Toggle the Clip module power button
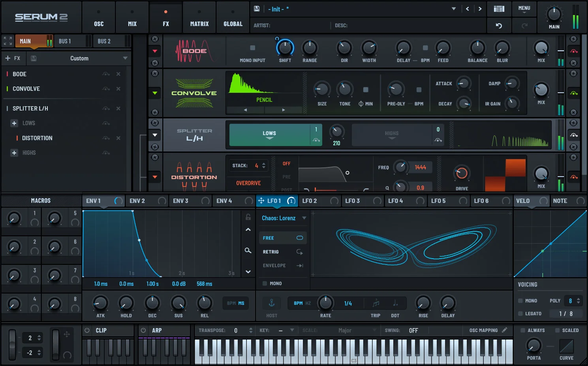Image resolution: width=588 pixels, height=366 pixels. [87, 330]
